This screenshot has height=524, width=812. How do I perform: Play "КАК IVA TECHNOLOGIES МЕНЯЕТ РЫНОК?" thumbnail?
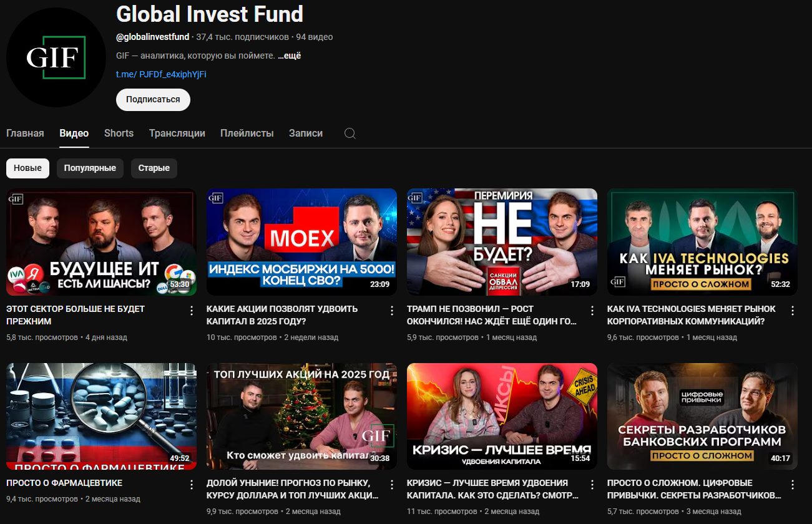[x=702, y=242]
